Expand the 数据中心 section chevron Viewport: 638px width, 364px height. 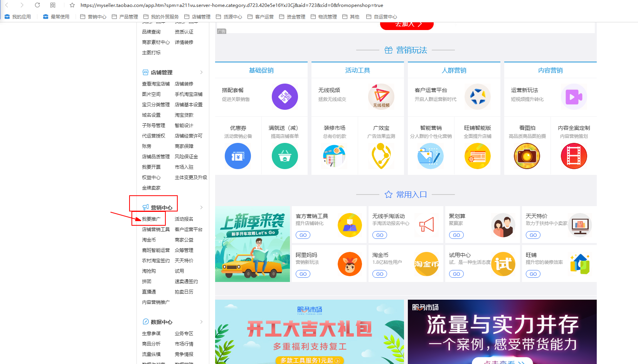pyautogui.click(x=201, y=322)
